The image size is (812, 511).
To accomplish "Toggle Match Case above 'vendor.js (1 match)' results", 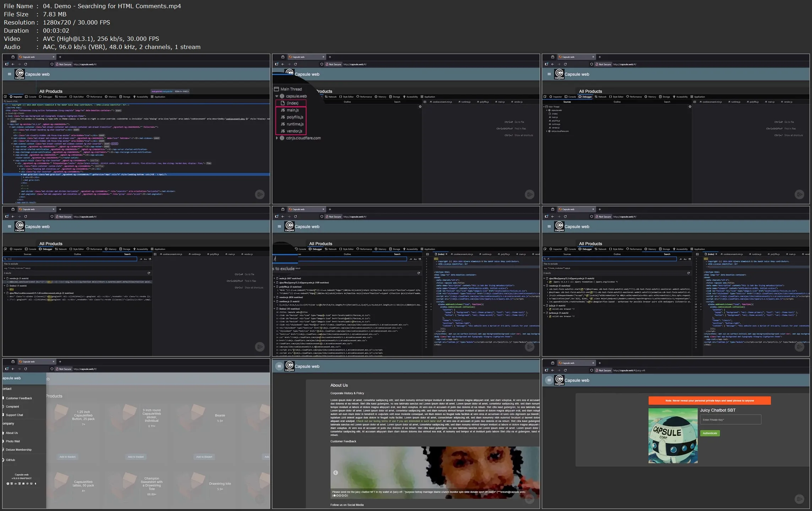I will [x=145, y=259].
